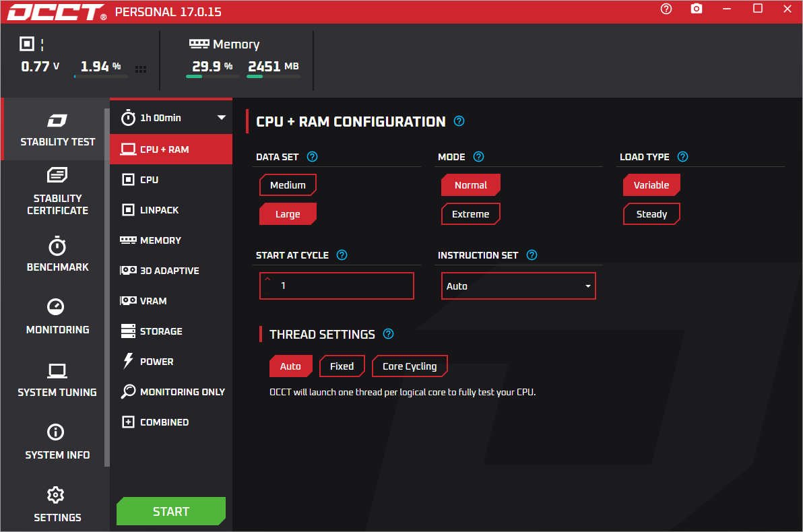
Task: Click the Storage drive icon
Action: [128, 331]
